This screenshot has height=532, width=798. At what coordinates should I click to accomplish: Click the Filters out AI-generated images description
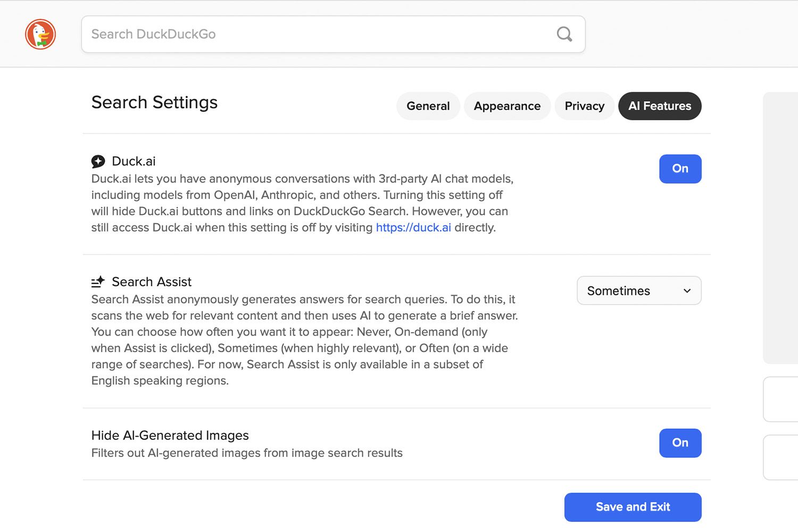click(x=247, y=453)
